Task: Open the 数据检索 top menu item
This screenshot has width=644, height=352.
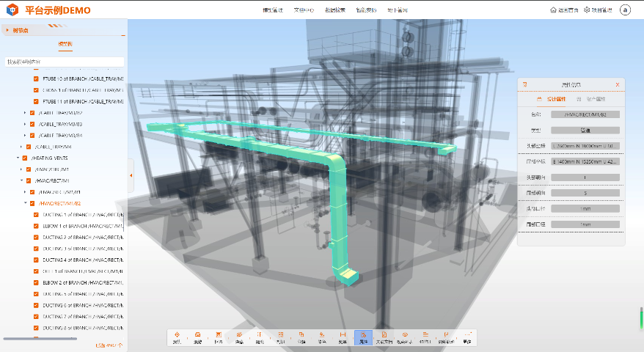Action: tap(335, 10)
